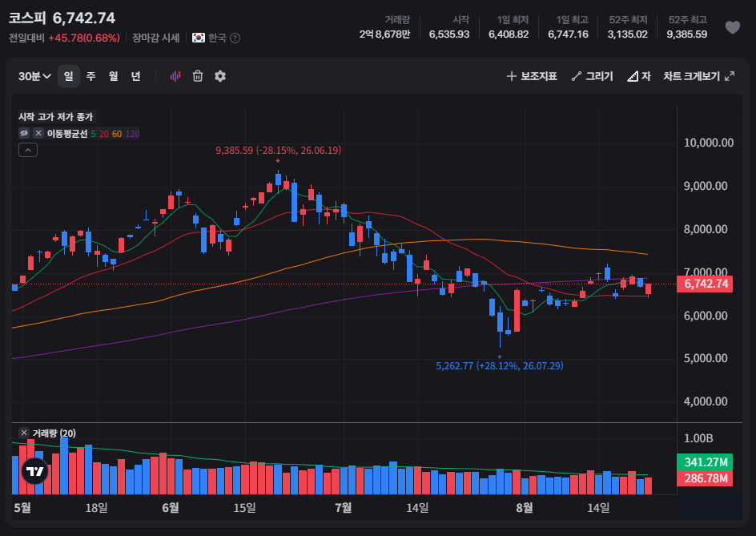Click the 10,000.00 price axis label

tap(708, 143)
